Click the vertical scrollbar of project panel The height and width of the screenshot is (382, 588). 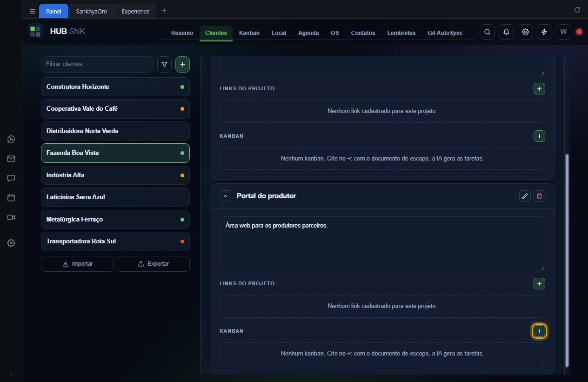pyautogui.click(x=567, y=260)
